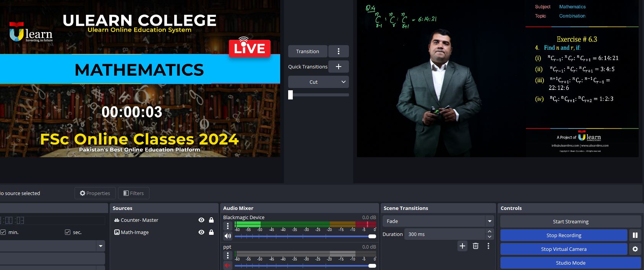Mute the Blackmagic Device speaker
This screenshot has width=644, height=270.
coord(228,236)
